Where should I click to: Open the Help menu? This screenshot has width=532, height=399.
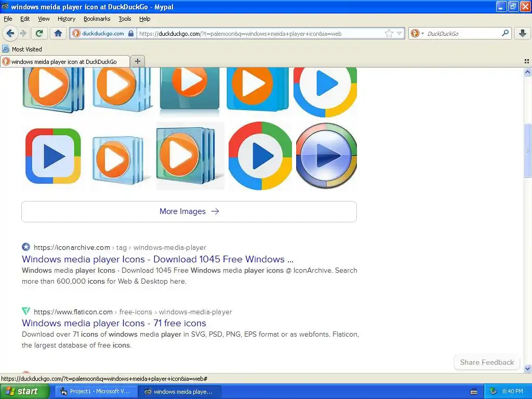[144, 19]
